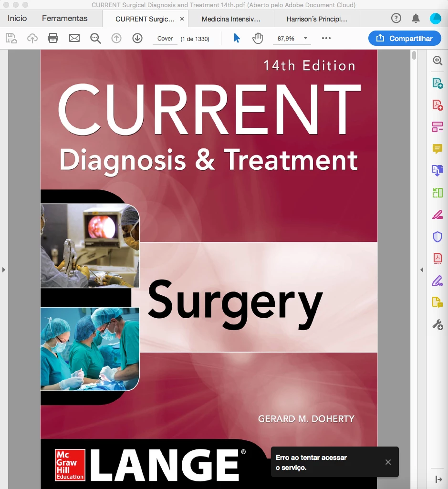The image size is (448, 489).
Task: Open Fill & Sign pink pen tool
Action: 438,215
